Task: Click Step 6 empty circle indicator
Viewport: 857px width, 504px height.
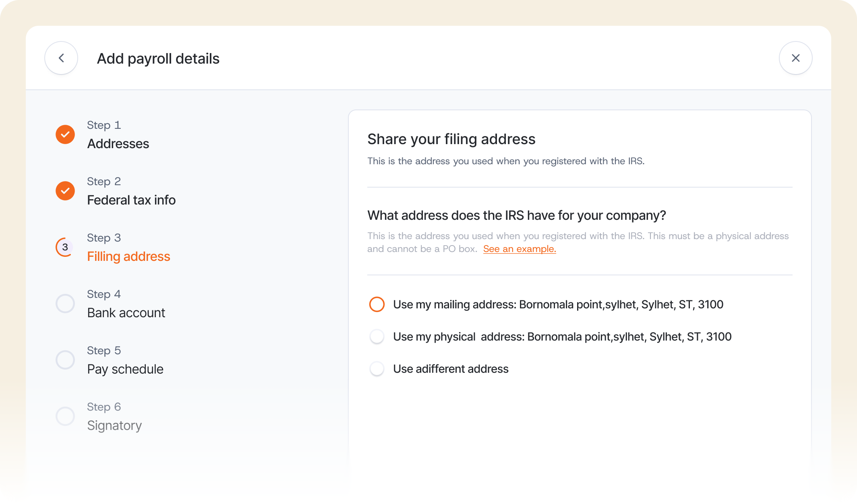Action: coord(65,416)
